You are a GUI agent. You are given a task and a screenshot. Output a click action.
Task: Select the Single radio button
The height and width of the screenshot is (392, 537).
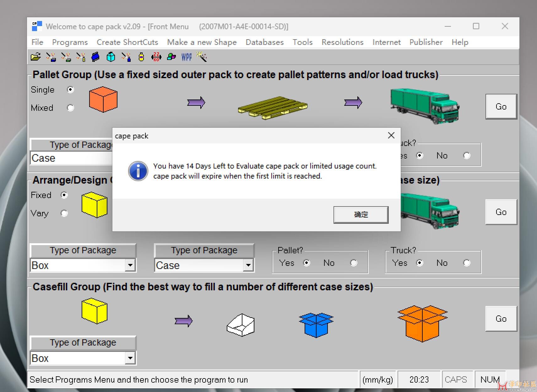(71, 90)
